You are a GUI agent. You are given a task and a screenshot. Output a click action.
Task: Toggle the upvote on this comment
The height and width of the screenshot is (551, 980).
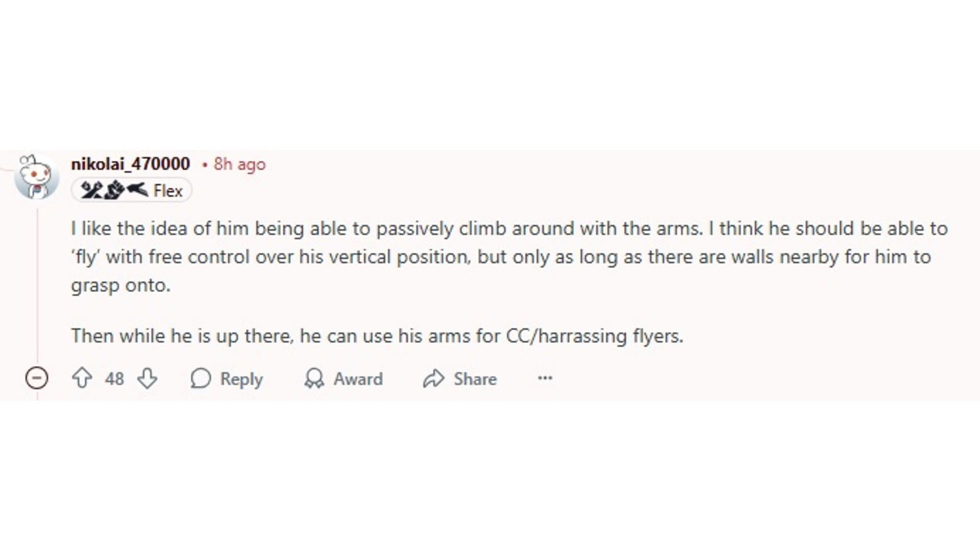[82, 378]
